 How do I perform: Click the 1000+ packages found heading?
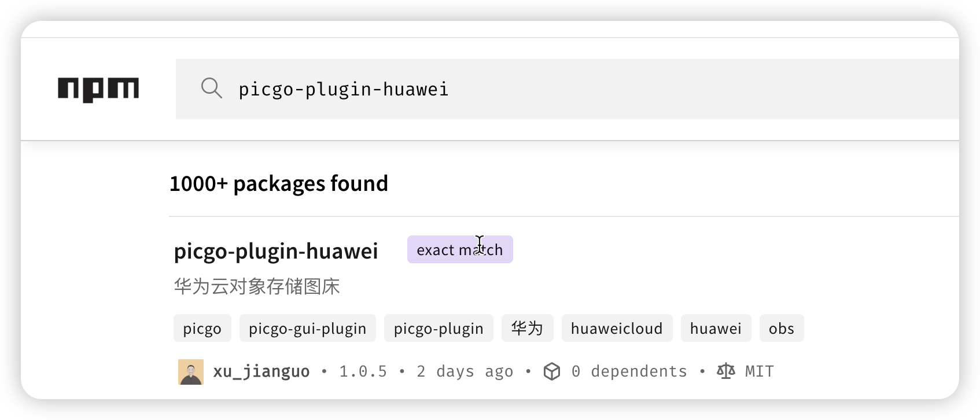coord(278,183)
